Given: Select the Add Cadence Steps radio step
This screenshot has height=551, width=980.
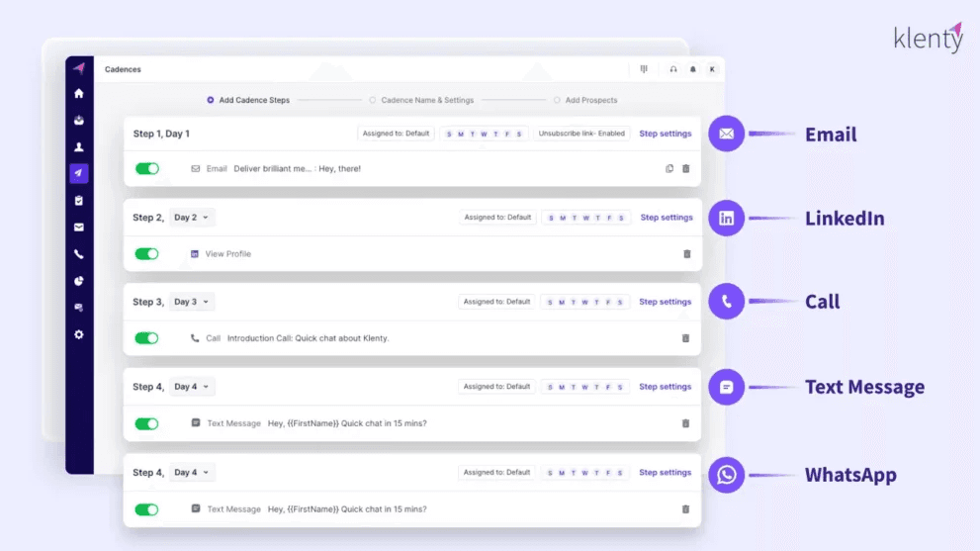Looking at the screenshot, I should (x=210, y=100).
